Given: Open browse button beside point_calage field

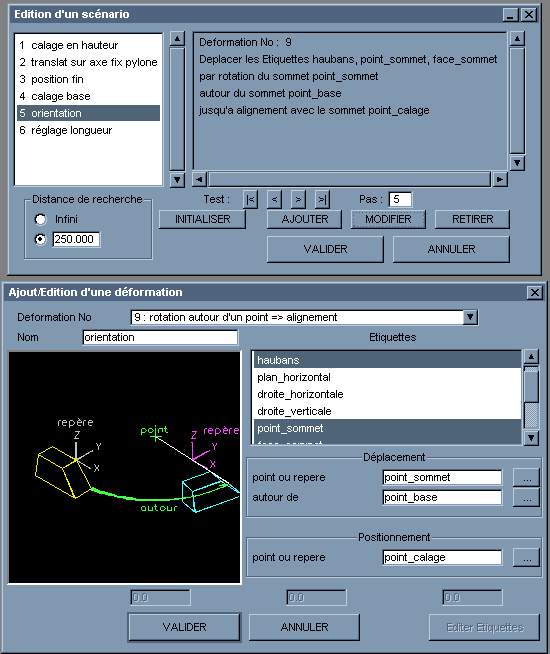Looking at the screenshot, I should click(526, 558).
